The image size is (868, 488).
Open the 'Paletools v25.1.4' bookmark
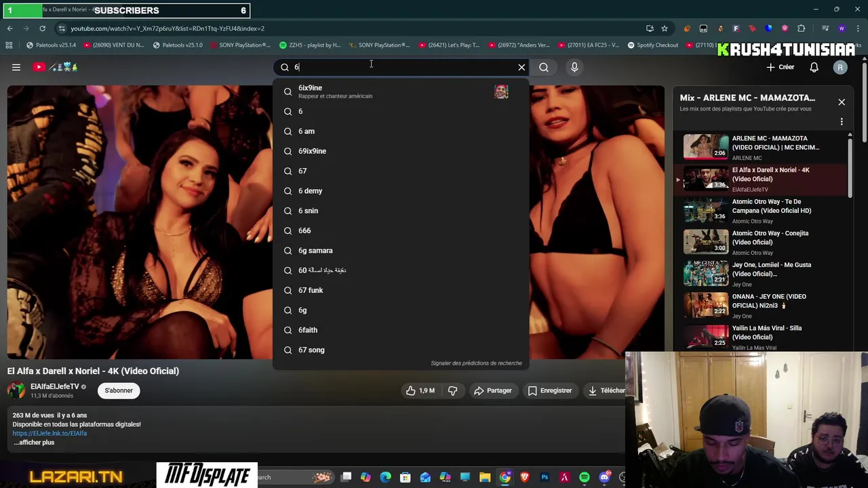pyautogui.click(x=51, y=45)
